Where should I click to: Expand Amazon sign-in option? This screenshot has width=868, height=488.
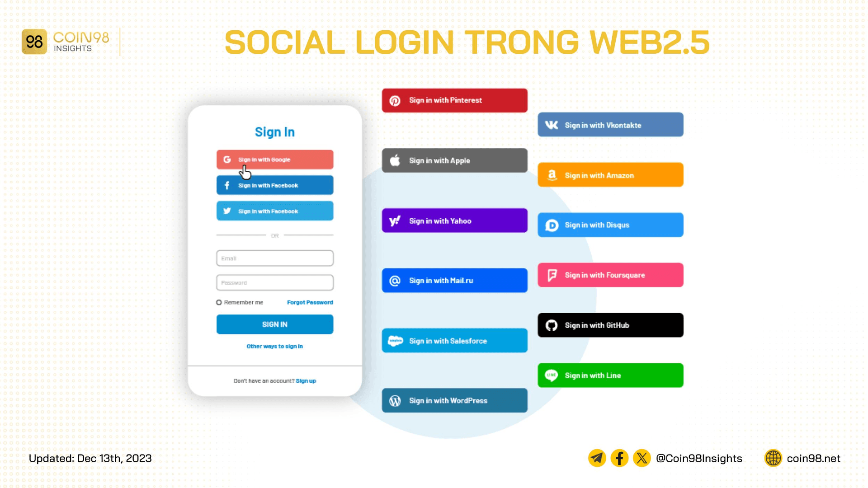[610, 174]
